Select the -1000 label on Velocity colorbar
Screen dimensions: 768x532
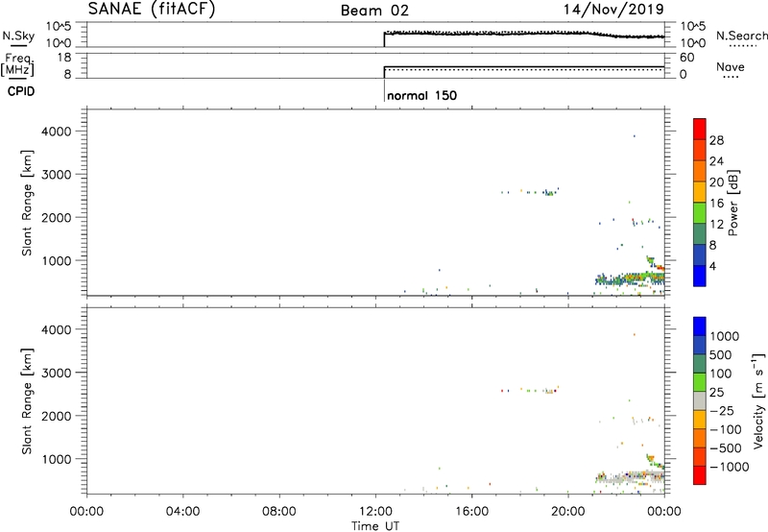pyautogui.click(x=729, y=467)
